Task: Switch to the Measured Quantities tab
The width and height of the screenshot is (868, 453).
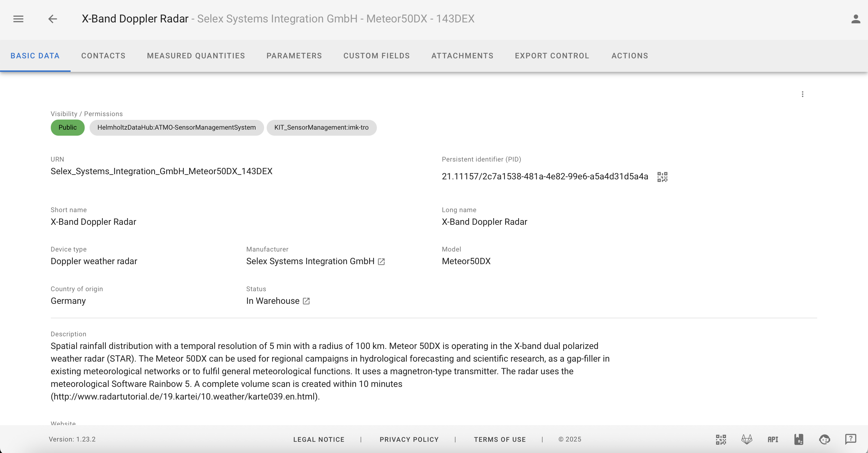Action: (x=196, y=56)
